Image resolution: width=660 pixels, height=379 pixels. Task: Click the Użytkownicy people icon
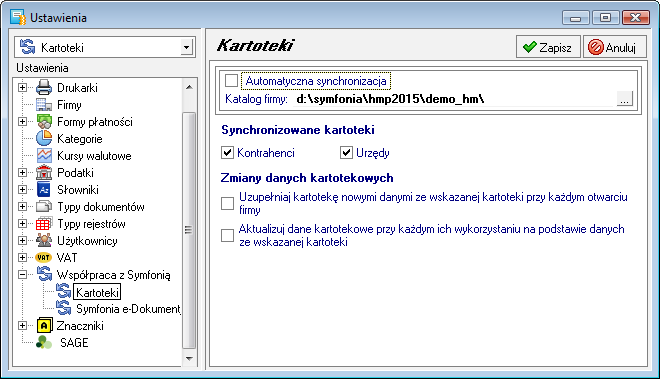(x=44, y=240)
